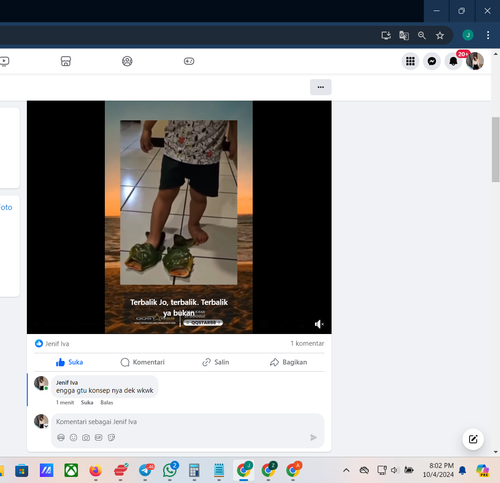Expand hidden system tray icons chevron

(x=346, y=470)
